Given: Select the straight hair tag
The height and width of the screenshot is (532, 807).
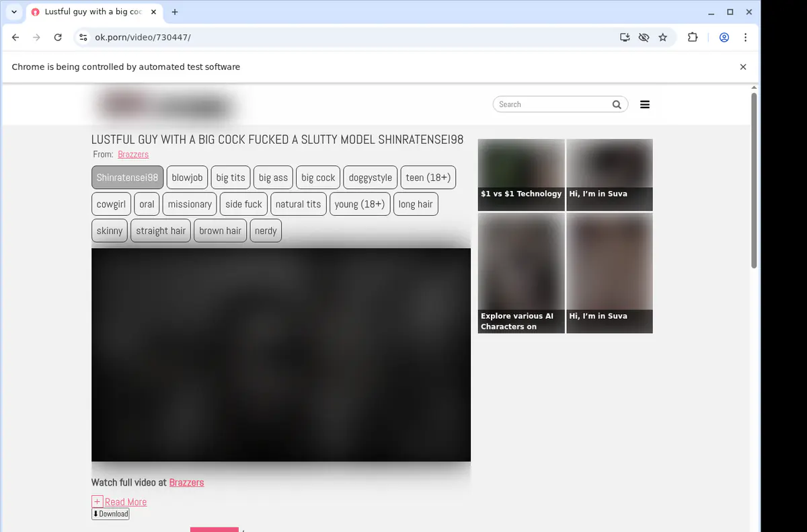Looking at the screenshot, I should pyautogui.click(x=161, y=230).
